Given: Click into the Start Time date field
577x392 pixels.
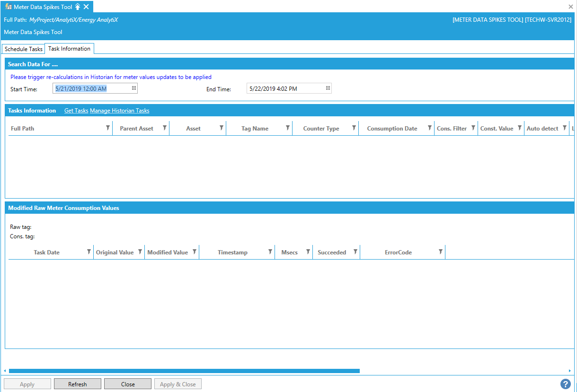Looking at the screenshot, I should tap(90, 88).
